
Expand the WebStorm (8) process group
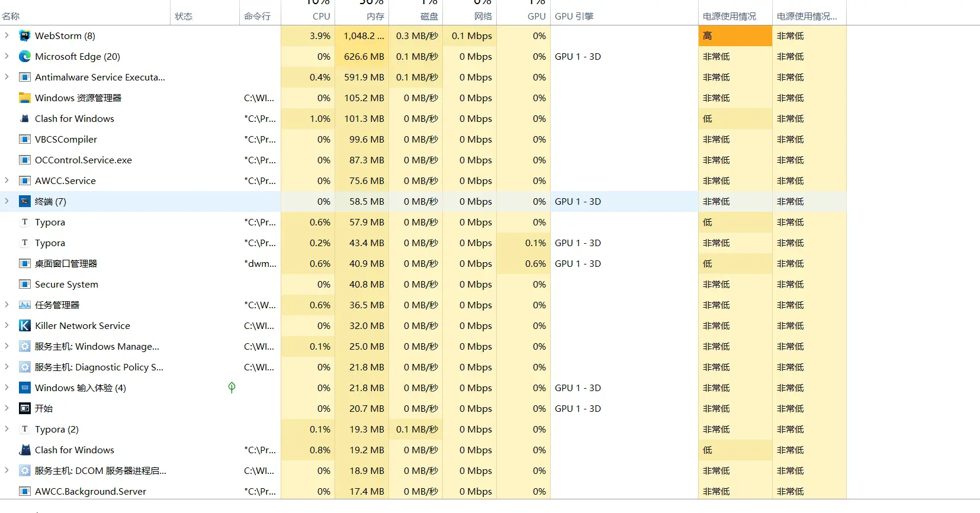tap(7, 36)
